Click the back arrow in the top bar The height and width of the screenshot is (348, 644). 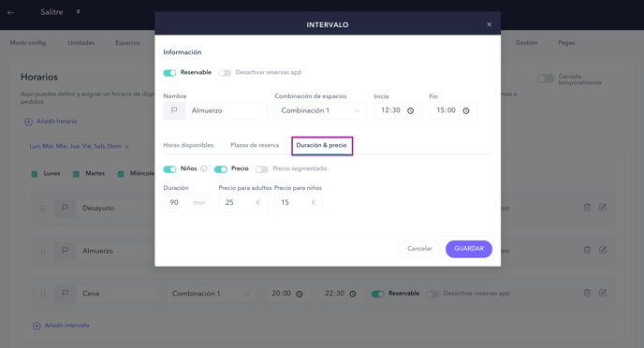coord(10,12)
